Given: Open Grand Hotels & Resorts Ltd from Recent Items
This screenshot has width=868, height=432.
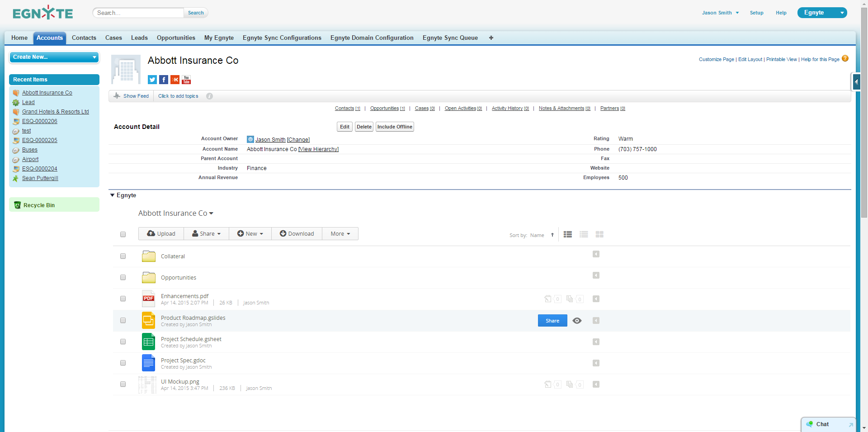Looking at the screenshot, I should click(56, 112).
